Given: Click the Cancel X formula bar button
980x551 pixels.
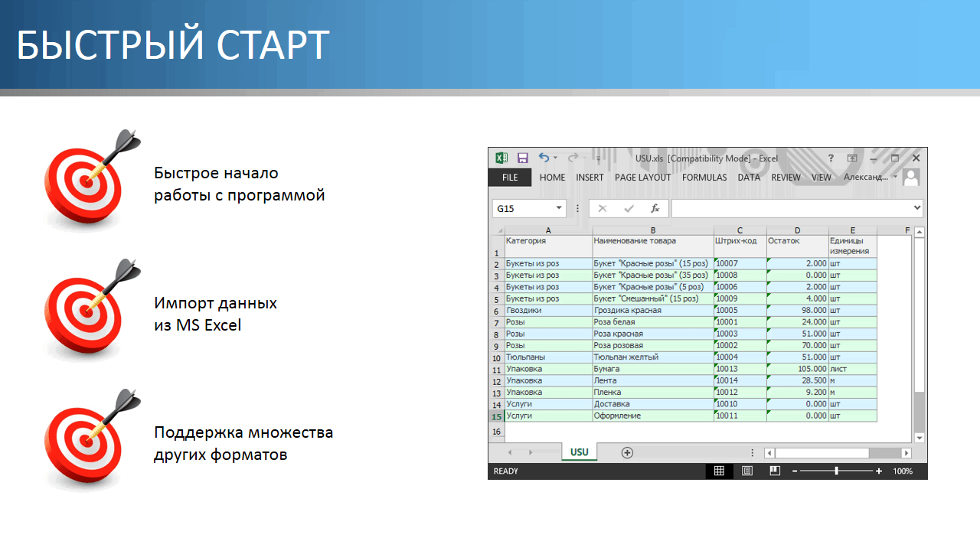Looking at the screenshot, I should click(603, 208).
